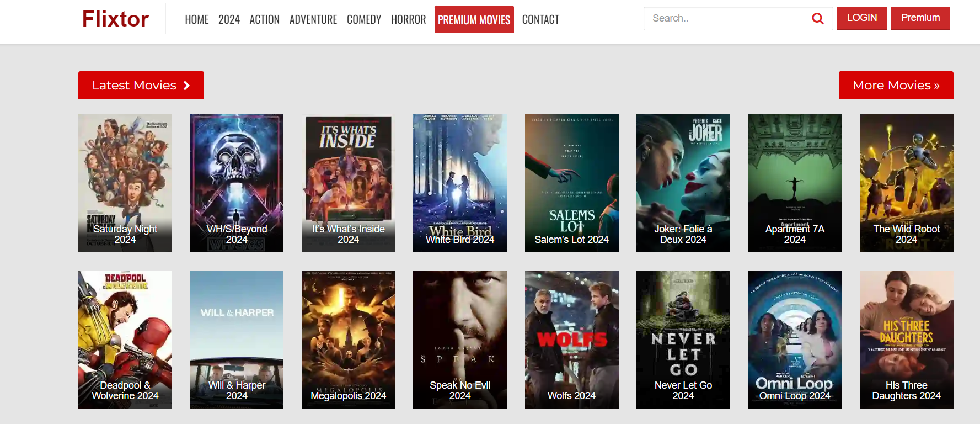Screen dimensions: 980x424
Task: Go to the HOME menu item
Action: tap(197, 19)
